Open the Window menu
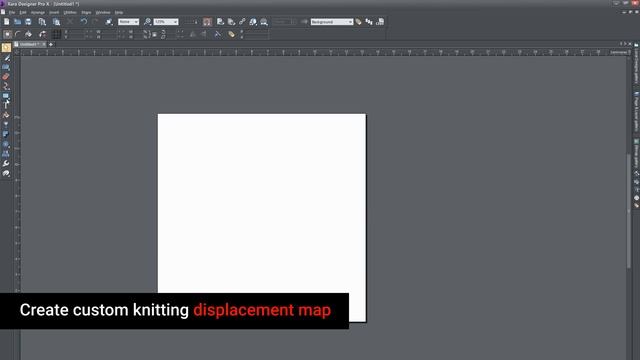 pos(103,13)
